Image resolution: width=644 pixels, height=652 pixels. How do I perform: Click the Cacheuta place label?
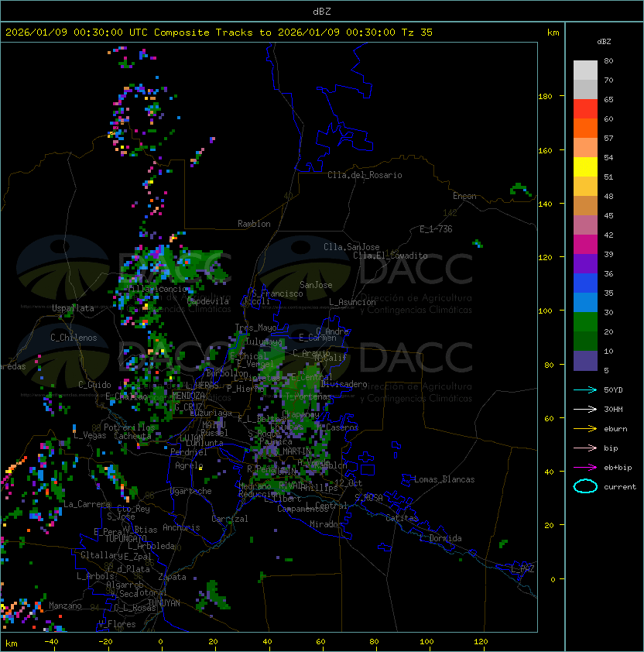[x=132, y=436]
